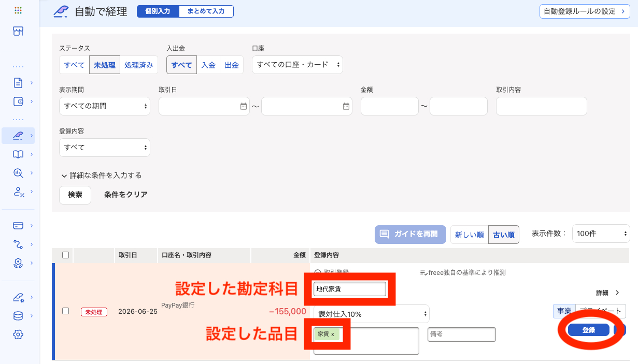Open the person percent icon in sidebar
638x364 pixels.
(18, 192)
